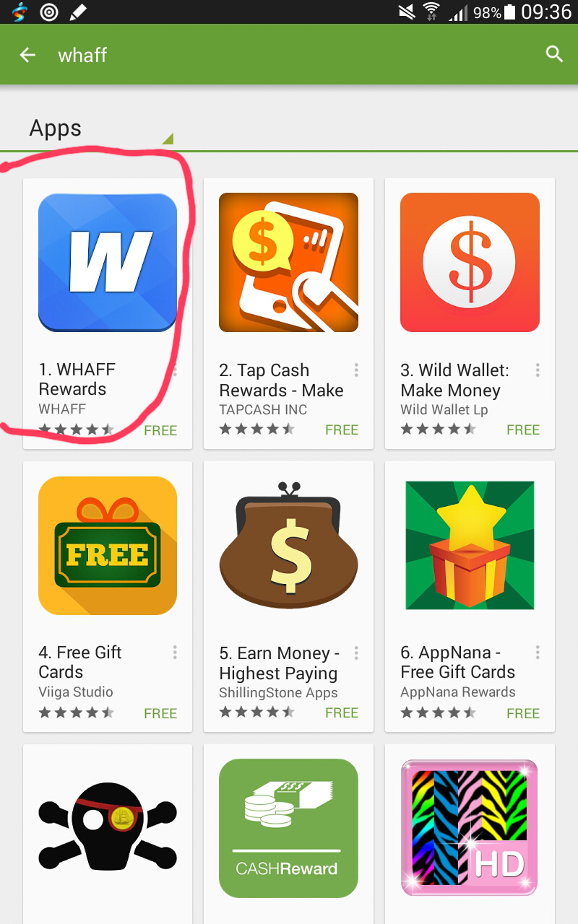
Task: Open the Free Gift Cards app icon
Action: [108, 546]
